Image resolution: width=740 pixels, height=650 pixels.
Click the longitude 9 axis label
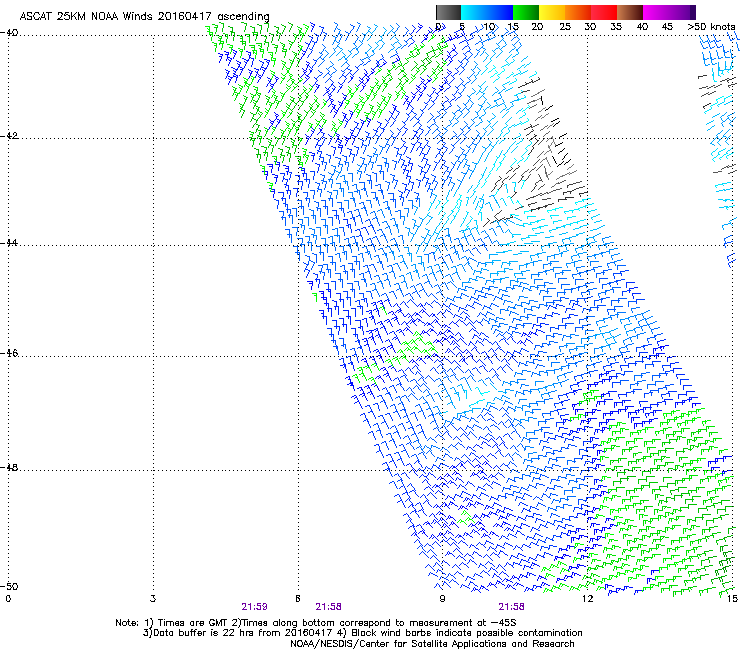pos(442,599)
